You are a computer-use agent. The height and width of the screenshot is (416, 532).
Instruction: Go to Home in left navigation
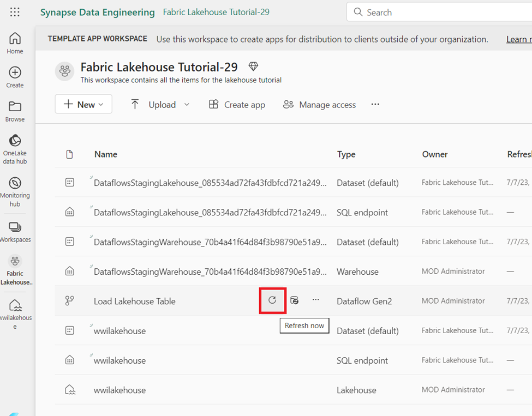15,43
